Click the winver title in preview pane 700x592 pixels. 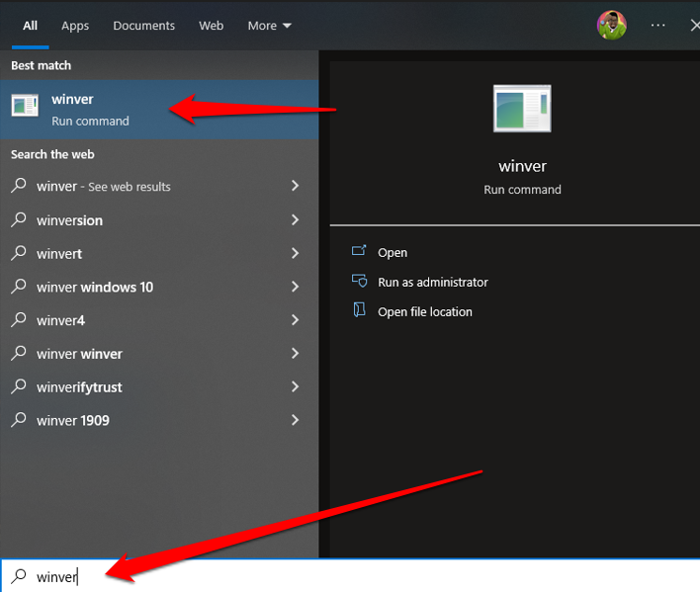522,166
